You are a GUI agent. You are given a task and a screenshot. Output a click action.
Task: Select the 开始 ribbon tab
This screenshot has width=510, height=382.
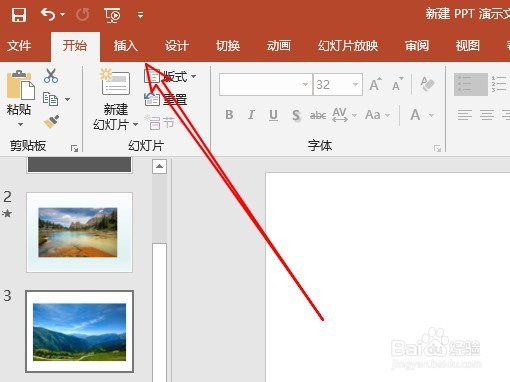click(75, 46)
